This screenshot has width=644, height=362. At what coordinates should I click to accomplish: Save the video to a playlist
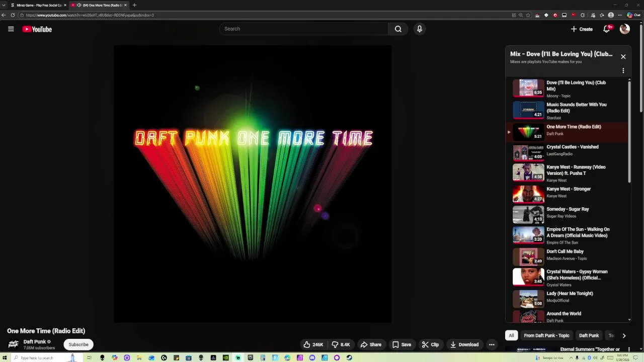401,344
